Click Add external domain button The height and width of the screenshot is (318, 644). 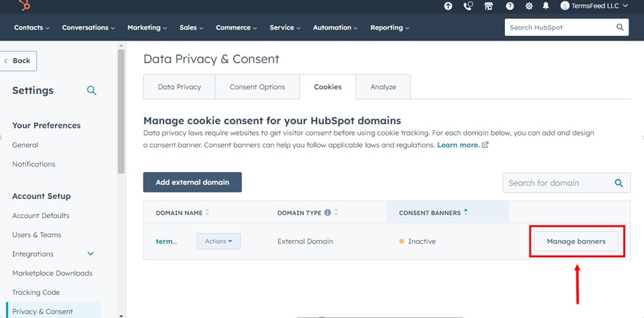pyautogui.click(x=192, y=182)
